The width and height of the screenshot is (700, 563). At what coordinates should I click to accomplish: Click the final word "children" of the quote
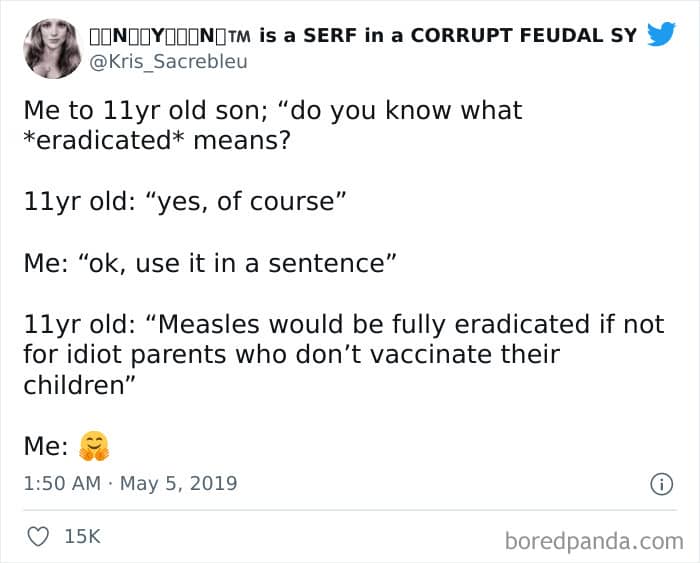74,385
